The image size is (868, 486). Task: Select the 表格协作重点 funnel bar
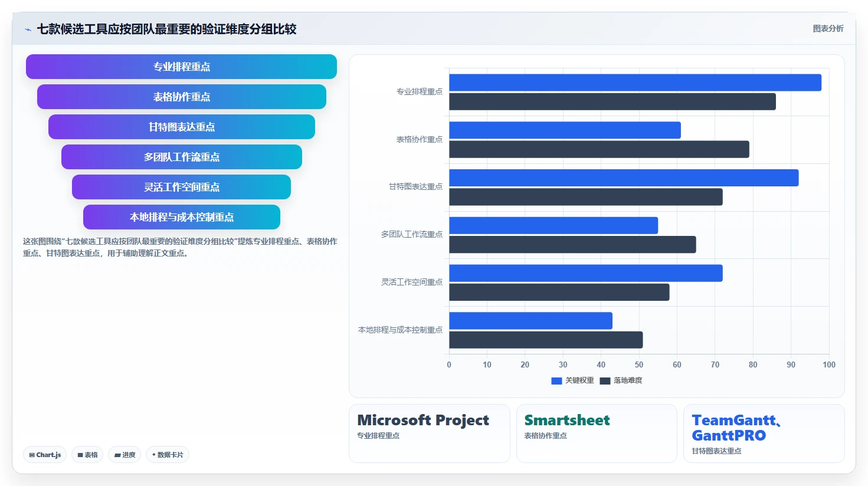click(x=181, y=97)
